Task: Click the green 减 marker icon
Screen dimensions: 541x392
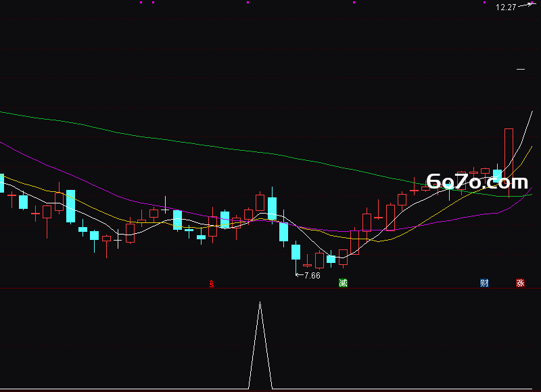Action: pyautogui.click(x=343, y=283)
